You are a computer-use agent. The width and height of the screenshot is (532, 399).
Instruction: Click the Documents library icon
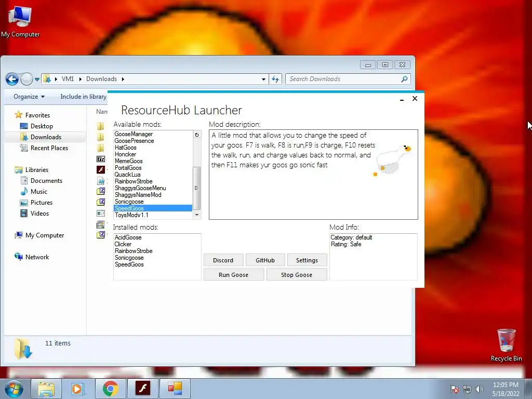click(24, 180)
